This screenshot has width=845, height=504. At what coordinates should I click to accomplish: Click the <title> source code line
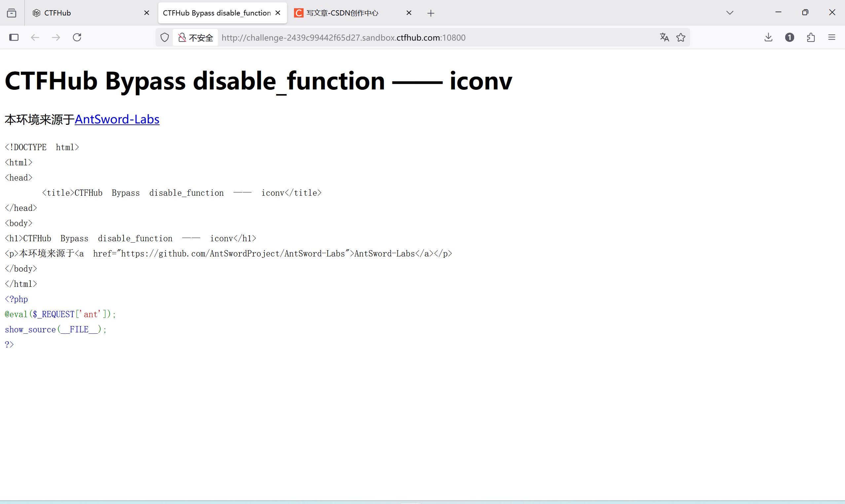click(x=182, y=193)
